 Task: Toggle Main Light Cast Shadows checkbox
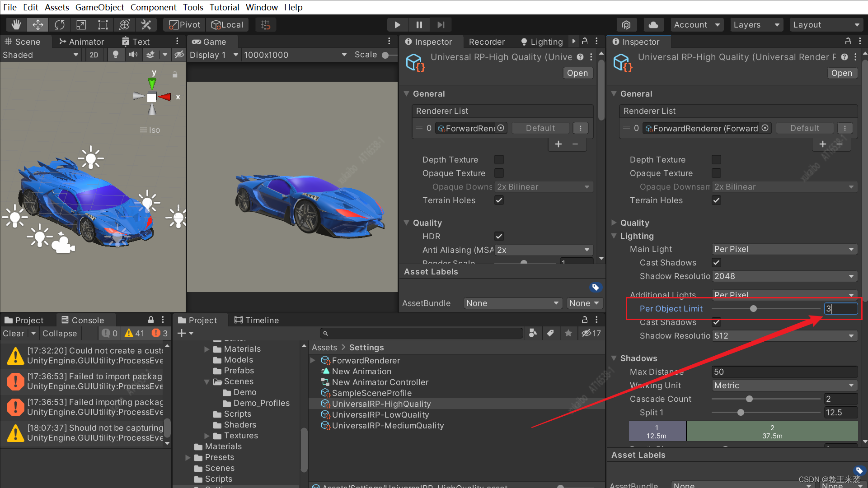pyautogui.click(x=716, y=262)
